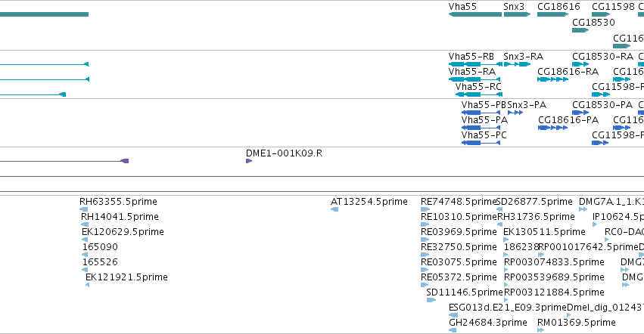Select the CG18530-RA transcript glyph

(580, 64)
